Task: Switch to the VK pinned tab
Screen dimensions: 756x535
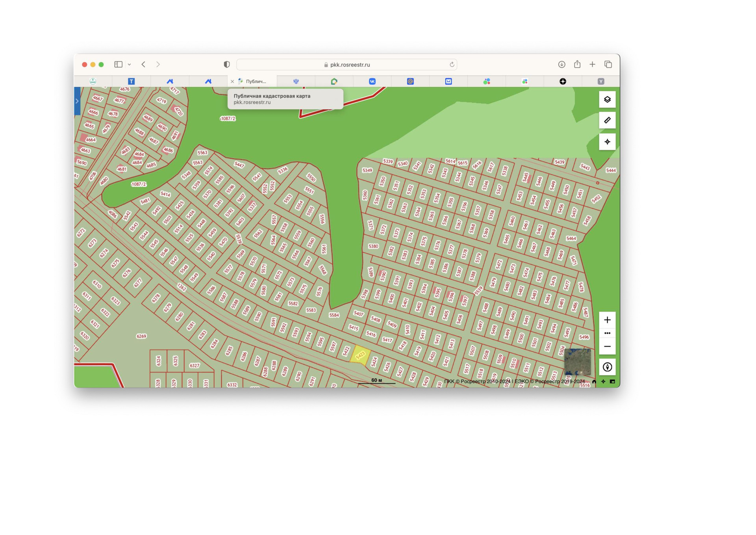Action: coord(372,82)
